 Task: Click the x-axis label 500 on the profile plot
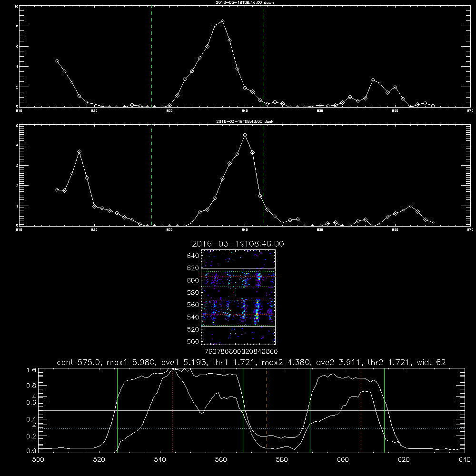click(x=38, y=460)
